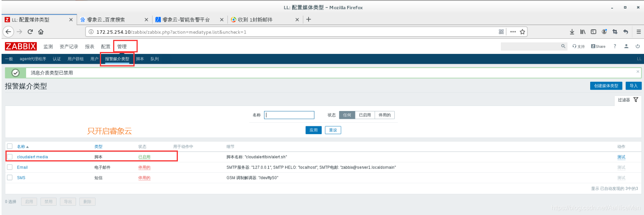Dismiss the green success message
Viewport: 644px width, 215px height.
pos(638,72)
